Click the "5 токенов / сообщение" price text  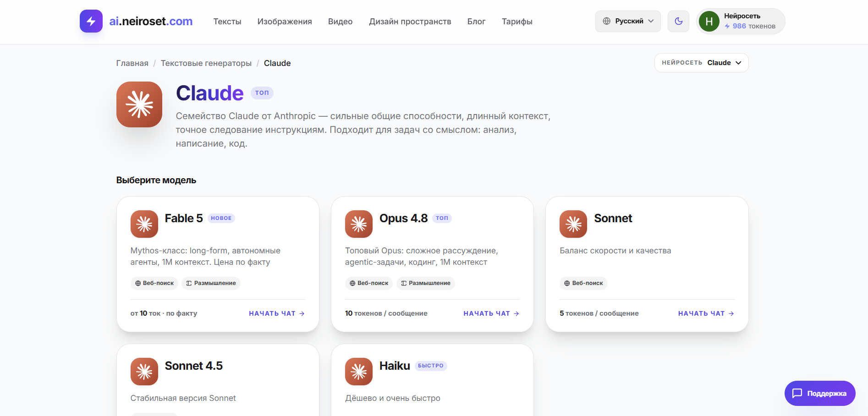pos(599,313)
